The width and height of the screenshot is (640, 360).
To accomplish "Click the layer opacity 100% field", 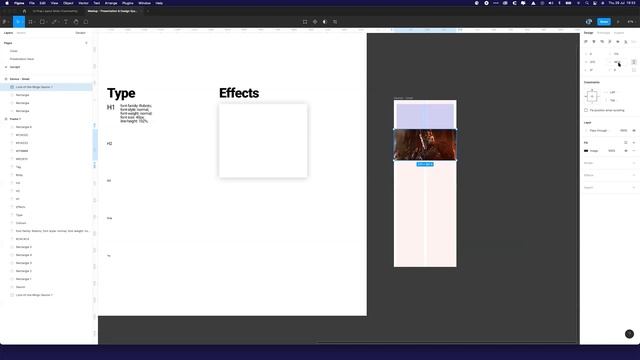I will tap(623, 131).
